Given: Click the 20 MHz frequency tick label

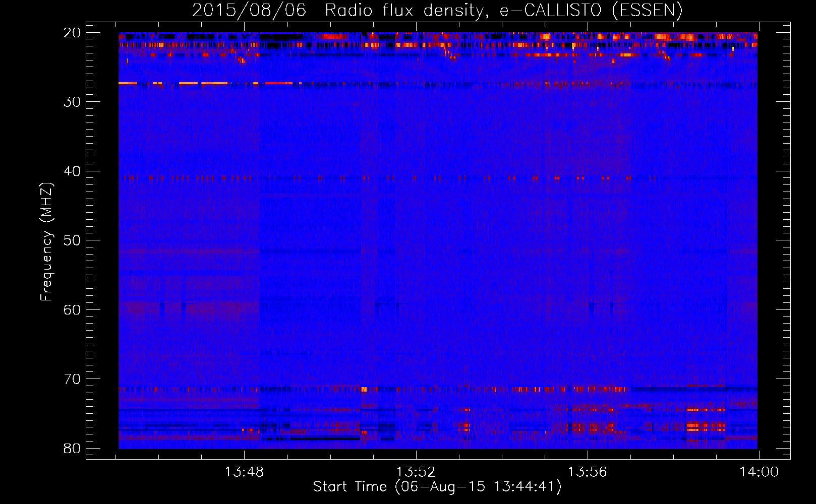Looking at the screenshot, I should point(72,33).
